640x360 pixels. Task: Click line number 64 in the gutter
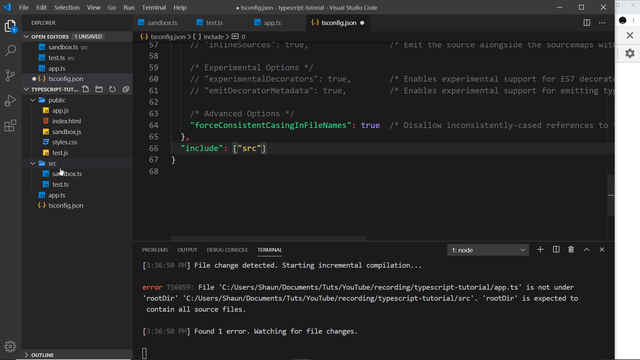[x=153, y=125]
